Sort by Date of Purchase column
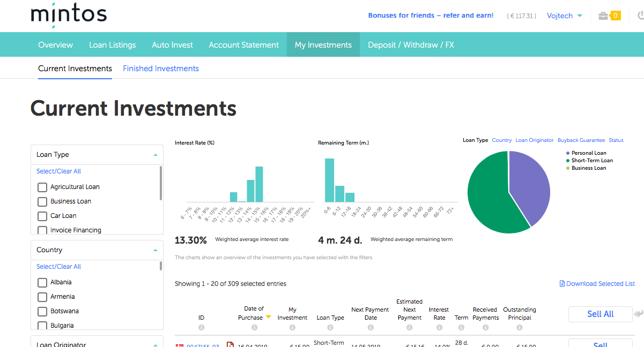The height and width of the screenshot is (347, 644). click(x=254, y=313)
